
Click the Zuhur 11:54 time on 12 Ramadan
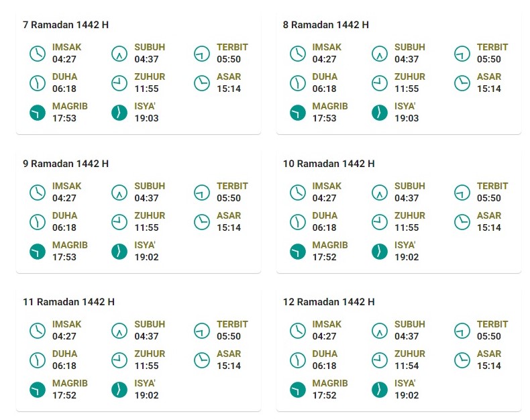click(407, 366)
